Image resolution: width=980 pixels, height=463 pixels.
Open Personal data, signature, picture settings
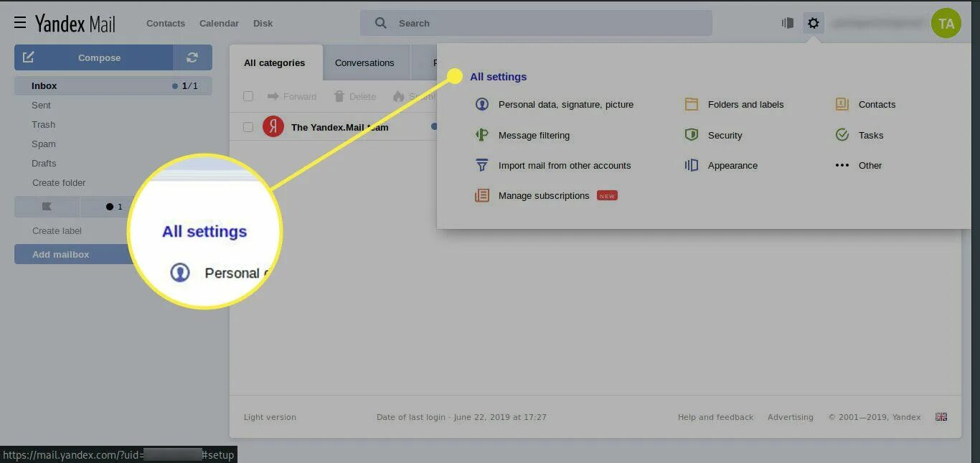(x=566, y=104)
